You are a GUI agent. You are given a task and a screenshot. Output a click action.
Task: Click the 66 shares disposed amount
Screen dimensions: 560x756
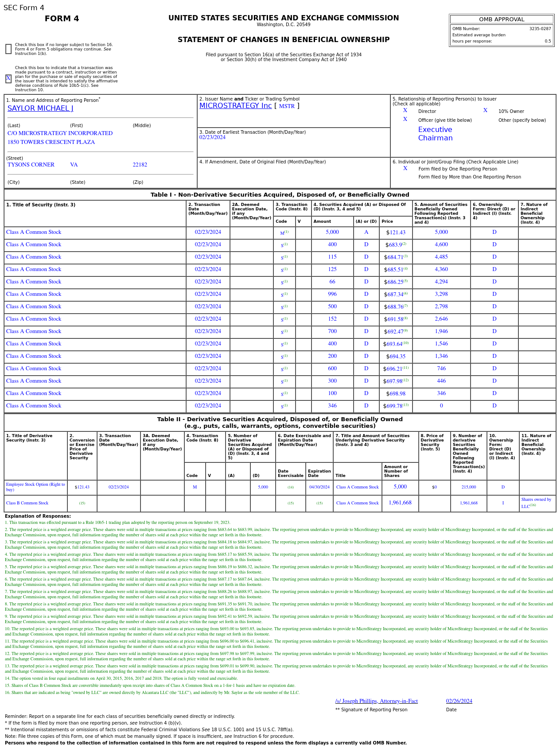pos(332,282)
